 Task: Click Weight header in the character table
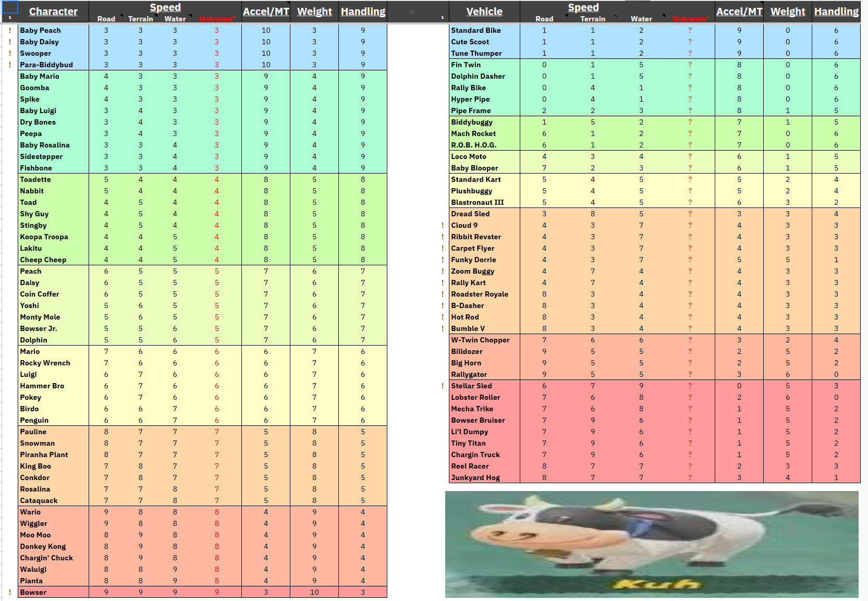pyautogui.click(x=314, y=11)
